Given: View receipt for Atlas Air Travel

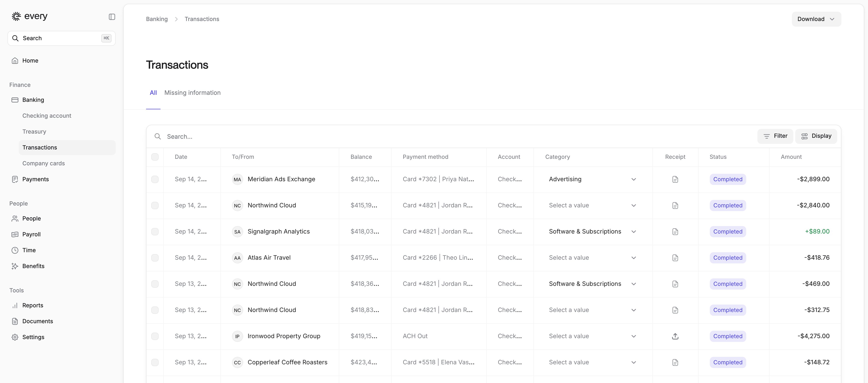Looking at the screenshot, I should 675,258.
